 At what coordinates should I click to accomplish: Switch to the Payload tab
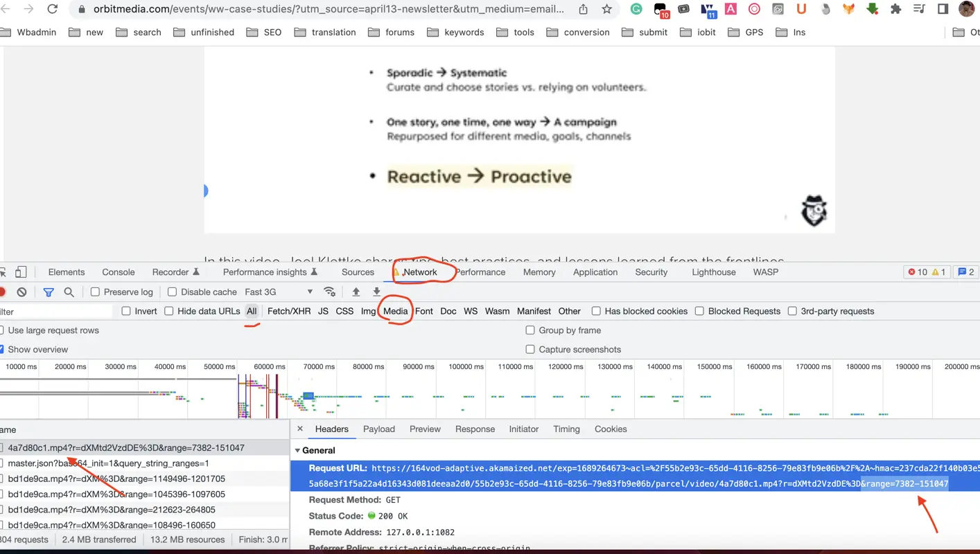[x=378, y=429]
